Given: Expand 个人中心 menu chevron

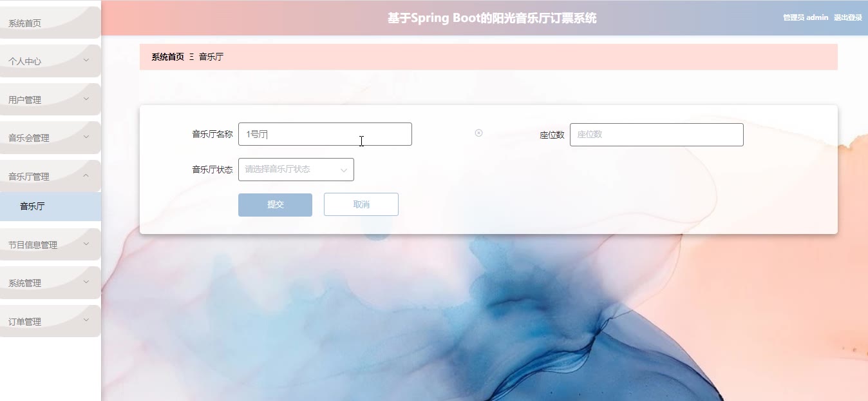Looking at the screenshot, I should tap(86, 60).
